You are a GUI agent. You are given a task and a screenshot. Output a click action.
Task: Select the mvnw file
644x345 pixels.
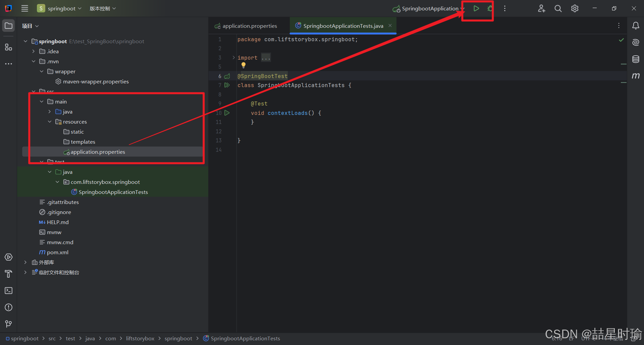[54, 232]
